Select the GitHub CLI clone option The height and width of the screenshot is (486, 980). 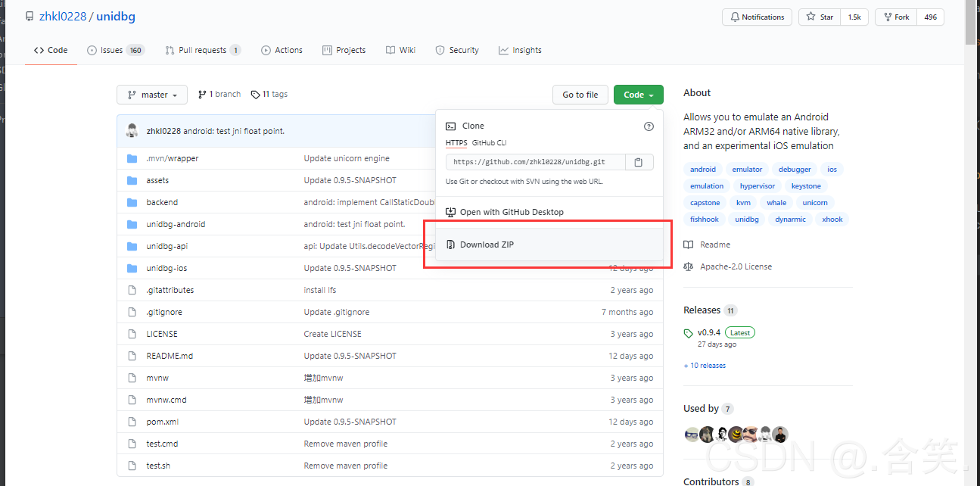[489, 142]
